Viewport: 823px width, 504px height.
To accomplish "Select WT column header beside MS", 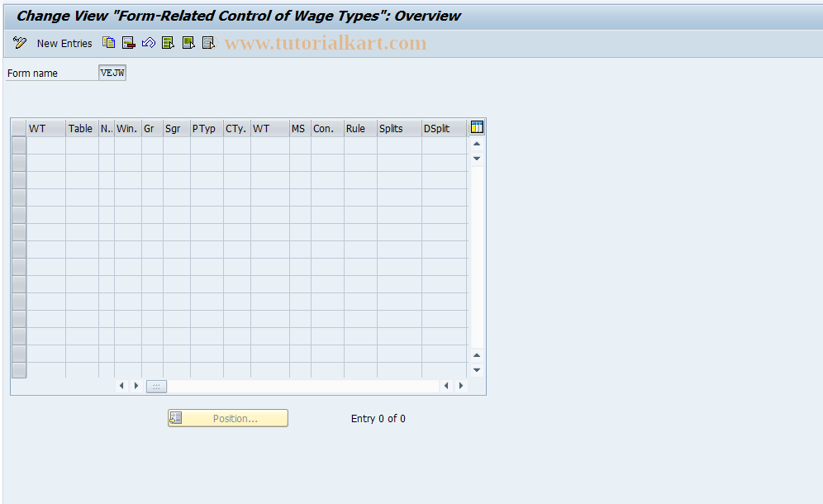I will [x=269, y=129].
